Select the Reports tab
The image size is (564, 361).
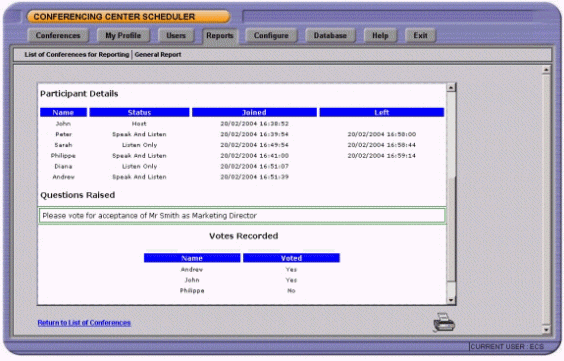tap(220, 36)
